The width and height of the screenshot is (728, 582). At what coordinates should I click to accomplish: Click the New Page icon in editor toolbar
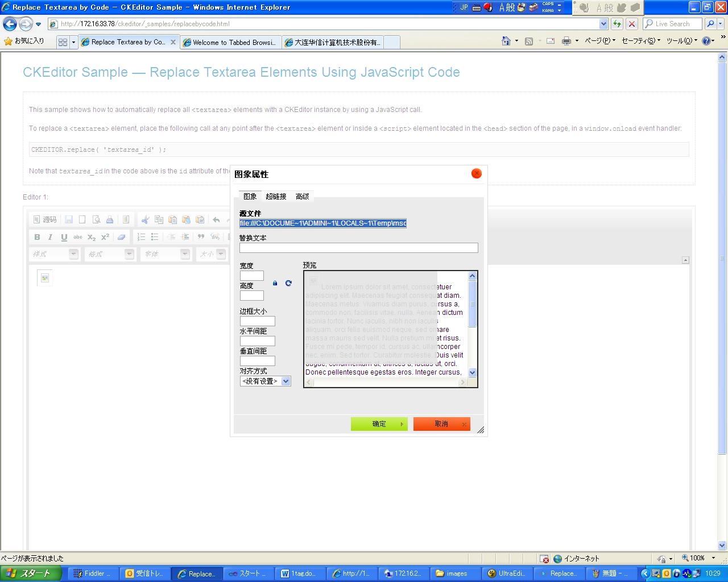[82, 219]
